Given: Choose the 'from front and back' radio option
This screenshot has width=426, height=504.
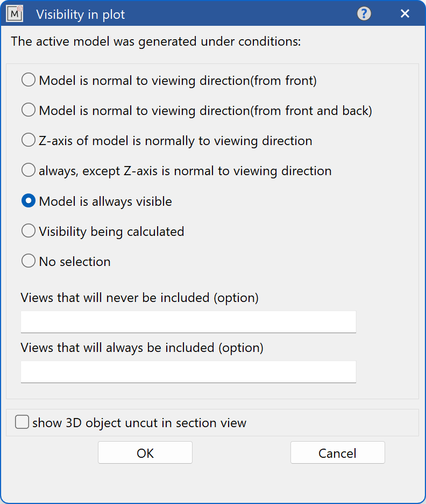Looking at the screenshot, I should tap(28, 111).
